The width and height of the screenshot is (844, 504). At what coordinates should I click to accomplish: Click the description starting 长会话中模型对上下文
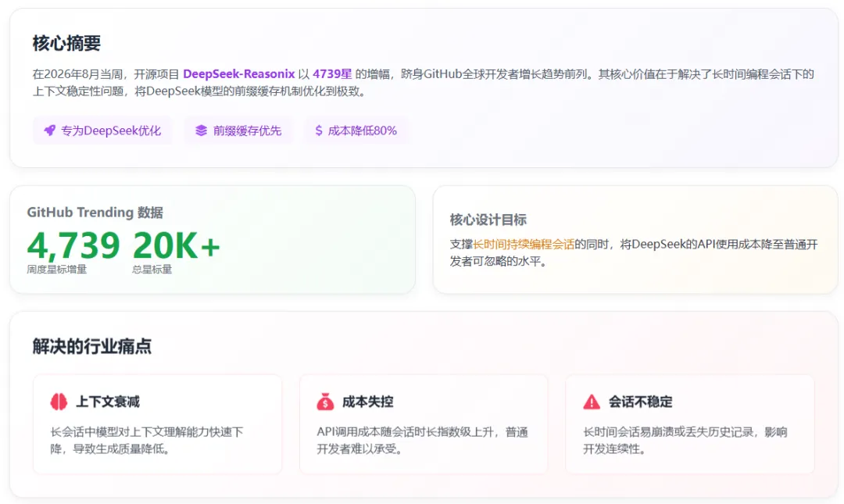pos(147,441)
